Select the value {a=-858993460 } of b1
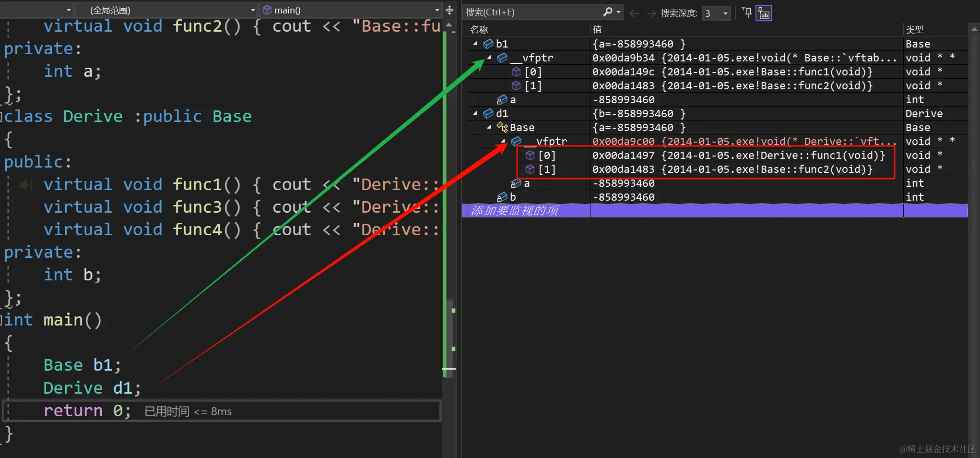The height and width of the screenshot is (458, 980). pyautogui.click(x=639, y=44)
